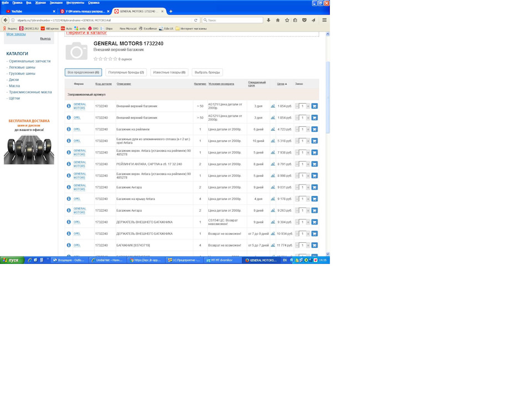Open Firefox hamburger menu
Viewport: 532px width, 399px height.
click(x=324, y=20)
